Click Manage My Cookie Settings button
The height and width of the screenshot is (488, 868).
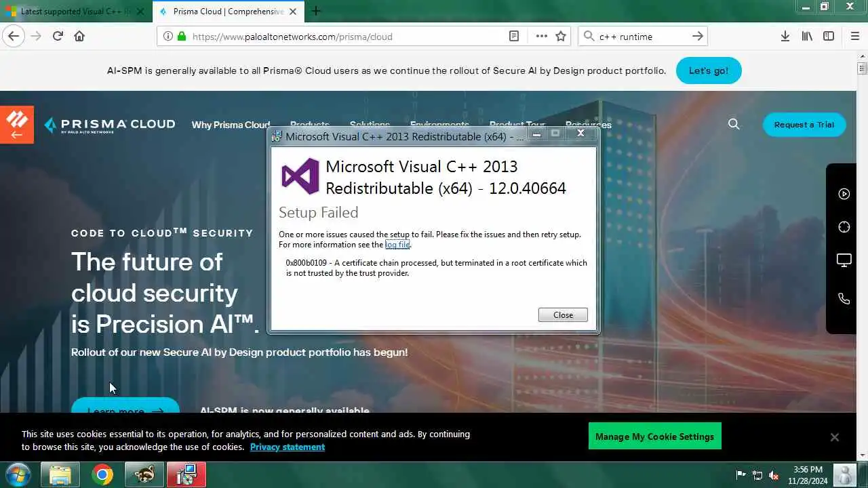(x=655, y=436)
